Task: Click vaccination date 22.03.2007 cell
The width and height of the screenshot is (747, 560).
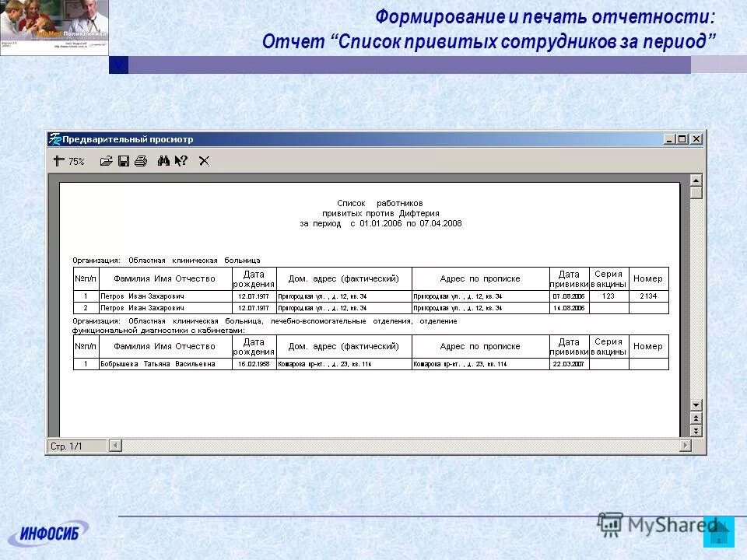Action: click(x=568, y=364)
